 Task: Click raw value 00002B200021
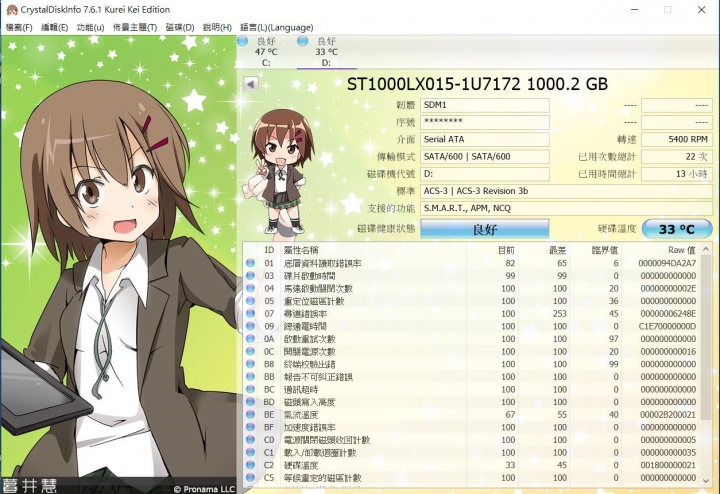[x=668, y=415]
